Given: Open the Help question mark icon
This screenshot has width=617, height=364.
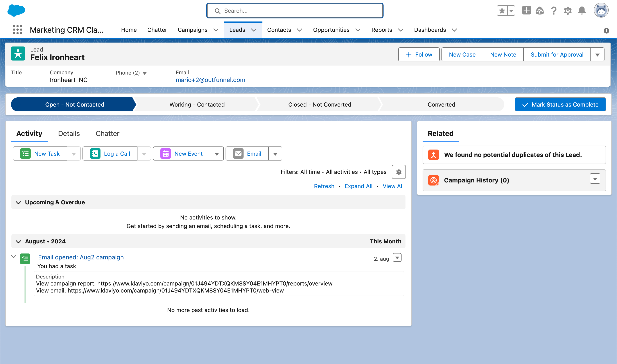Looking at the screenshot, I should 554,11.
